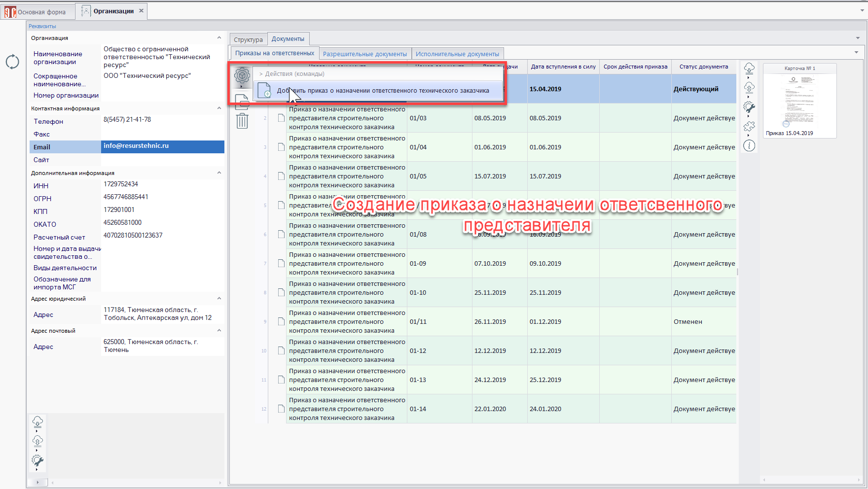Click the Email field with info@resurstehnic.ru
This screenshot has height=489, width=868.
click(162, 146)
